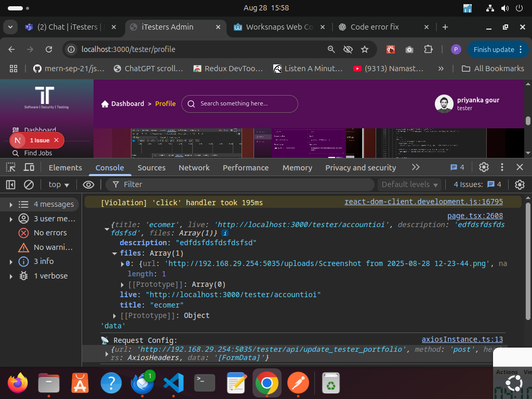Click the bookmark star icon
The height and width of the screenshot is (399, 532).
click(x=365, y=49)
